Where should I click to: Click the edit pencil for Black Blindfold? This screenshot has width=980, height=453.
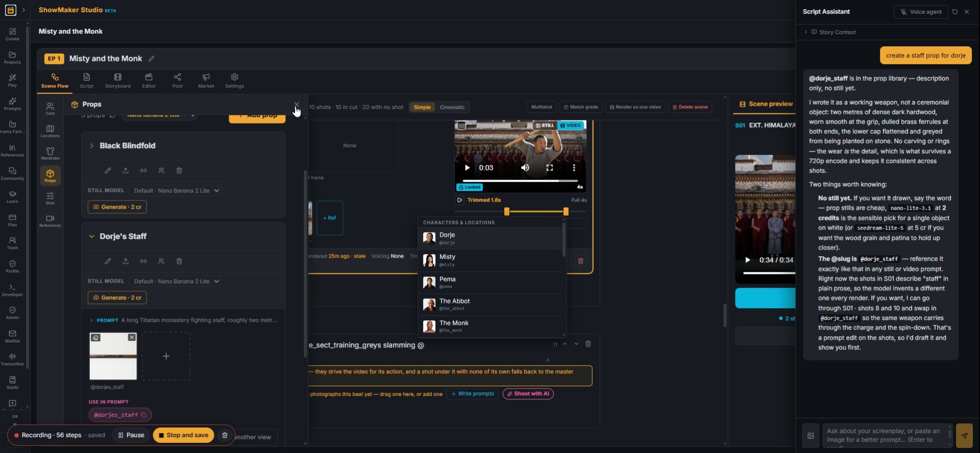click(108, 170)
